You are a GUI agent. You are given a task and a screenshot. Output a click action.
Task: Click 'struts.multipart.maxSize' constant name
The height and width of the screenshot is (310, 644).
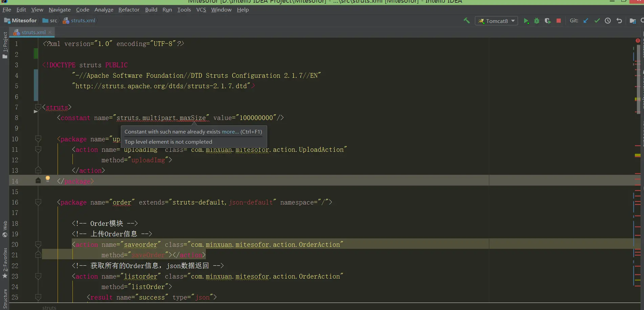pos(161,118)
